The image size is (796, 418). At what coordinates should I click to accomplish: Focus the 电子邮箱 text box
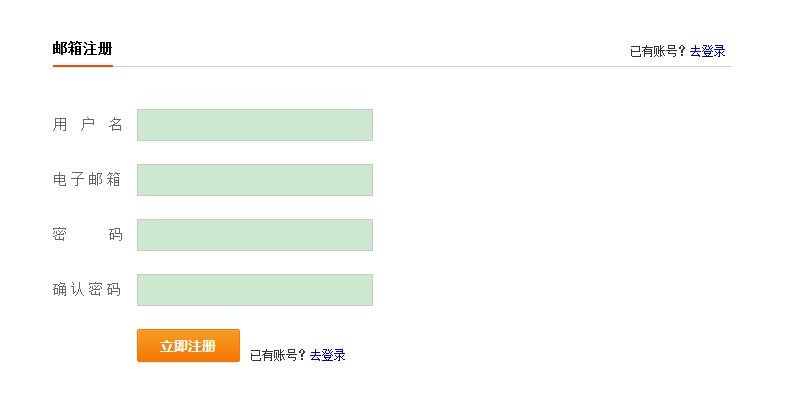click(254, 180)
